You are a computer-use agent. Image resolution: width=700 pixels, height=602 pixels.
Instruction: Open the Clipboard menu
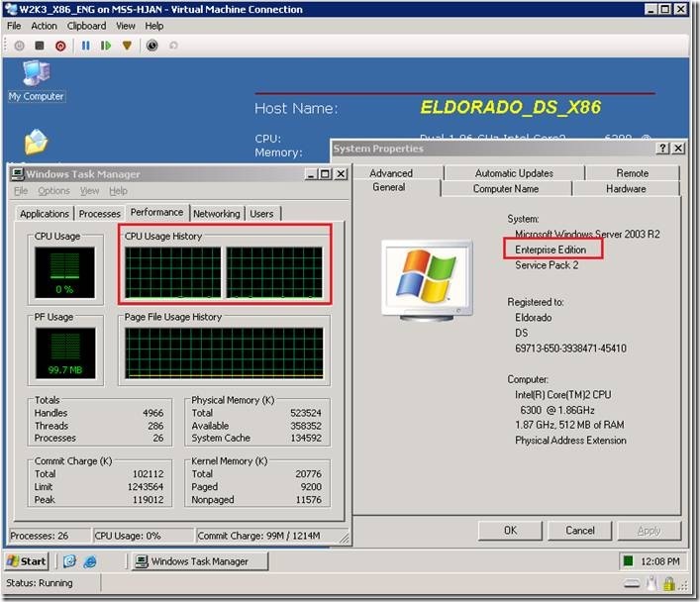pyautogui.click(x=86, y=26)
